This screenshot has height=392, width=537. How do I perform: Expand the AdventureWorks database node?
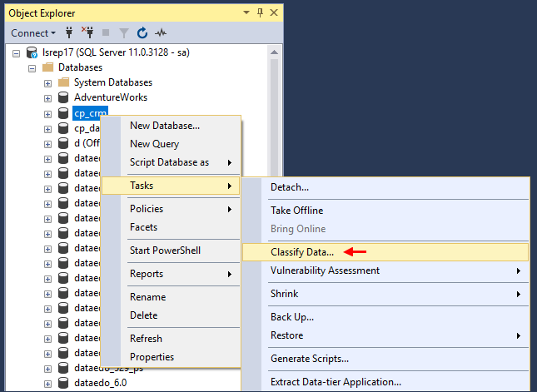pos(47,97)
